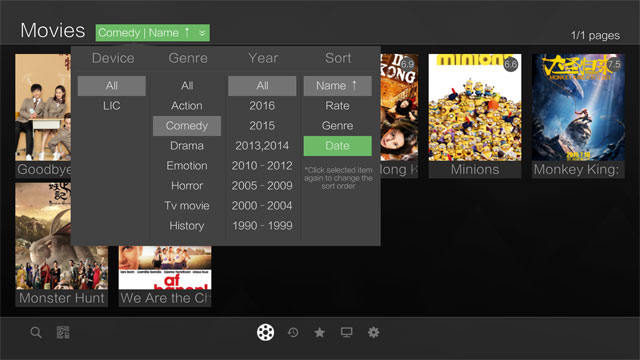This screenshot has width=640, height=360.
Task: Click the Year column header
Action: [263, 58]
